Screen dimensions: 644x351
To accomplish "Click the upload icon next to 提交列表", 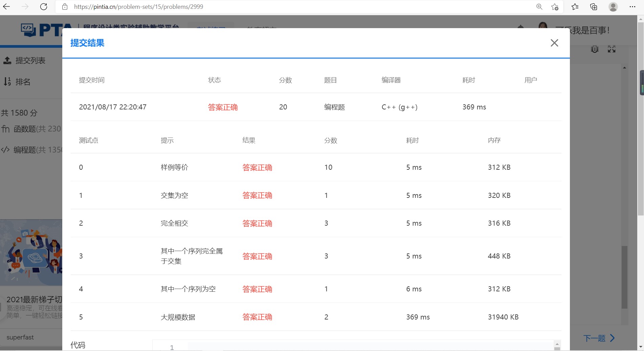I will 7,60.
